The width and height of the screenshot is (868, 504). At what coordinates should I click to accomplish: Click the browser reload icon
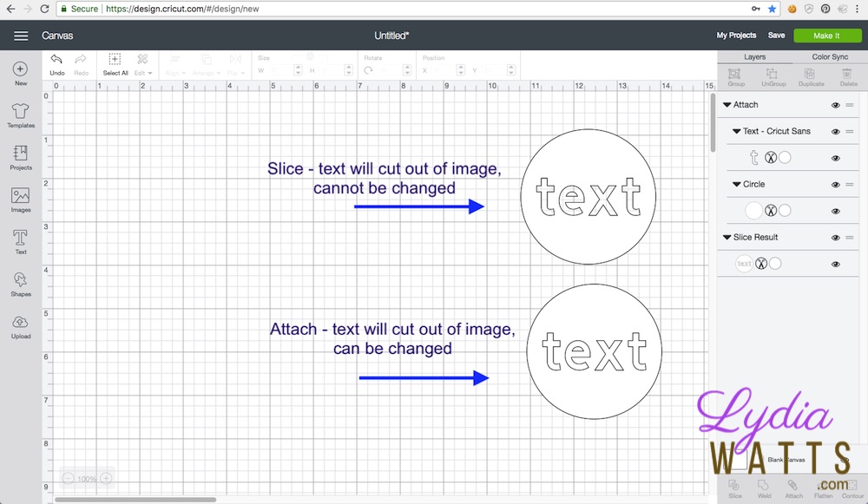45,9
